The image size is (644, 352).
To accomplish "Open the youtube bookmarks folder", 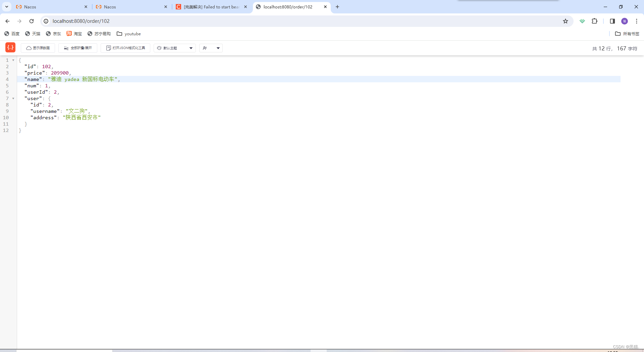I will pos(129,34).
